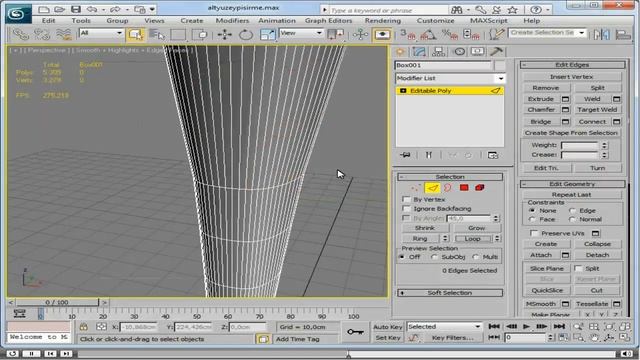Open the MAXScript menu

(489, 20)
